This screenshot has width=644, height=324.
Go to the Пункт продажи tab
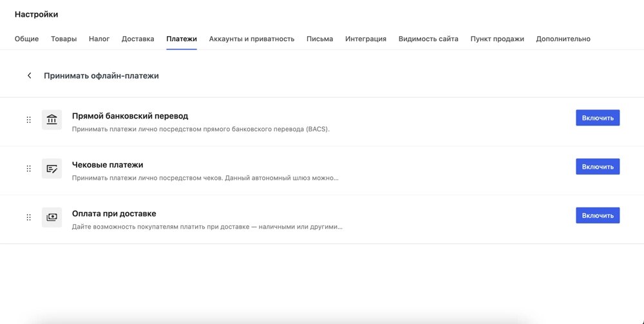click(497, 39)
